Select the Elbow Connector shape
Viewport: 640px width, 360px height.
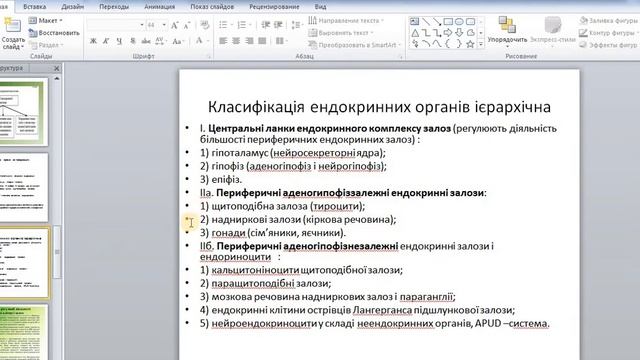click(426, 33)
